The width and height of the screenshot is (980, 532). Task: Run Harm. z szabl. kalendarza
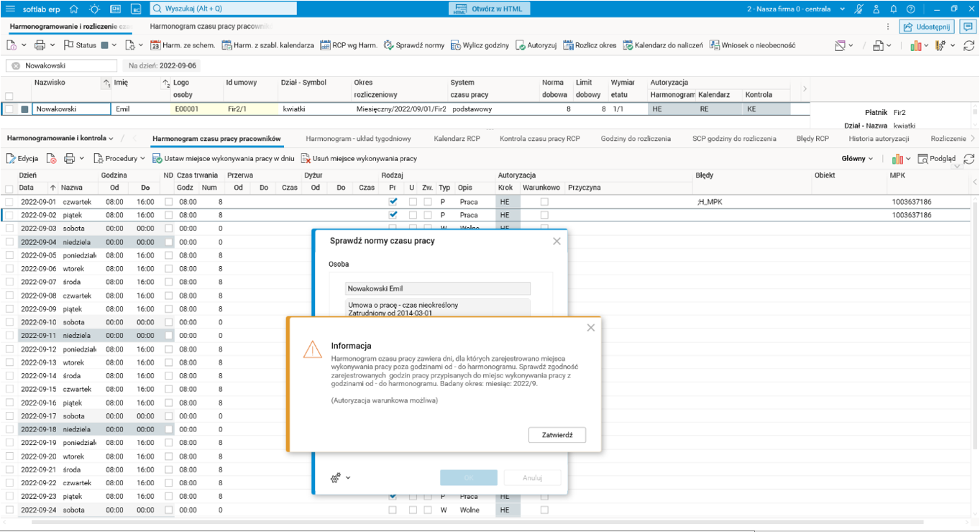[x=267, y=45]
